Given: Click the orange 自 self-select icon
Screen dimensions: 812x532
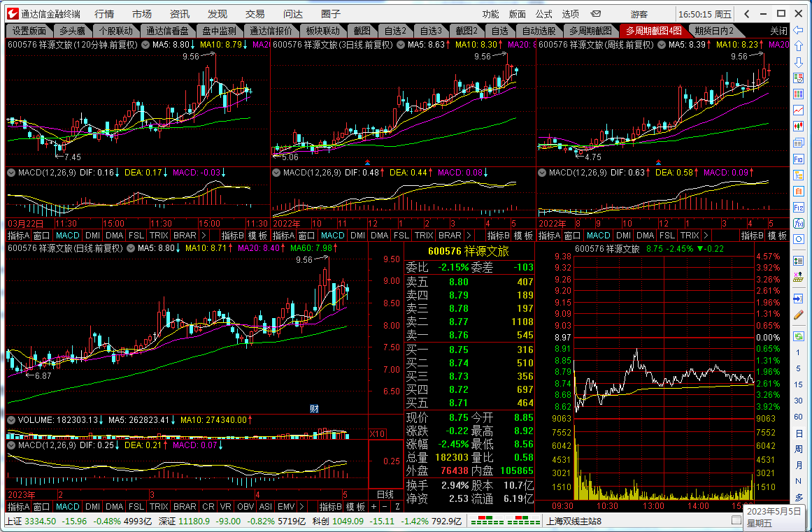Looking at the screenshot, I should 799,192.
